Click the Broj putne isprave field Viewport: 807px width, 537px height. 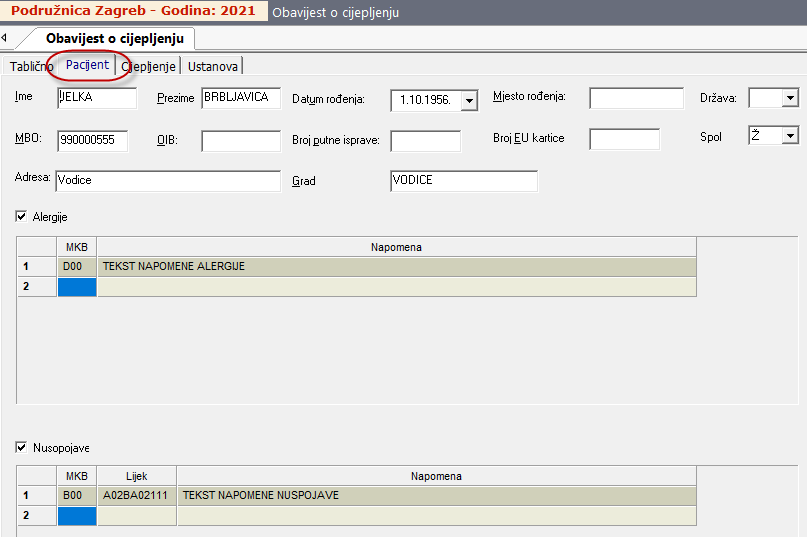tap(425, 140)
